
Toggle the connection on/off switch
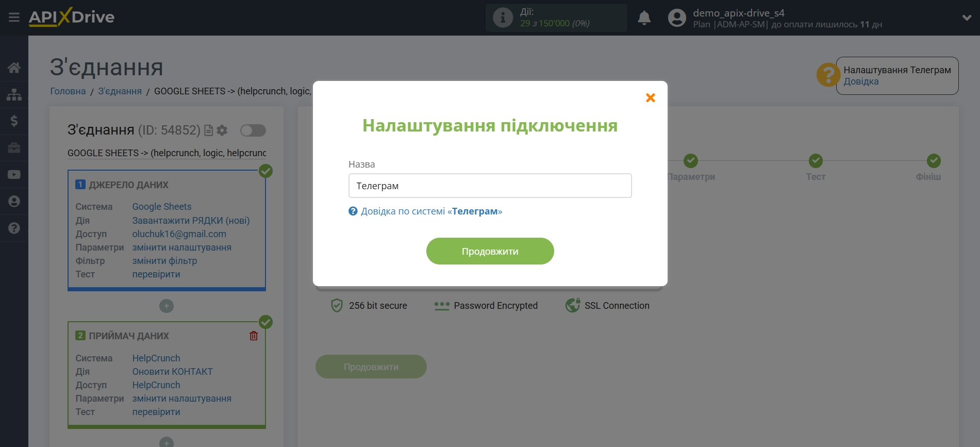pyautogui.click(x=253, y=130)
